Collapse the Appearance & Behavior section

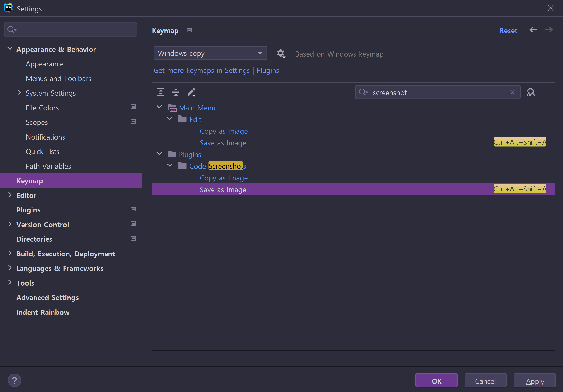[10, 49]
